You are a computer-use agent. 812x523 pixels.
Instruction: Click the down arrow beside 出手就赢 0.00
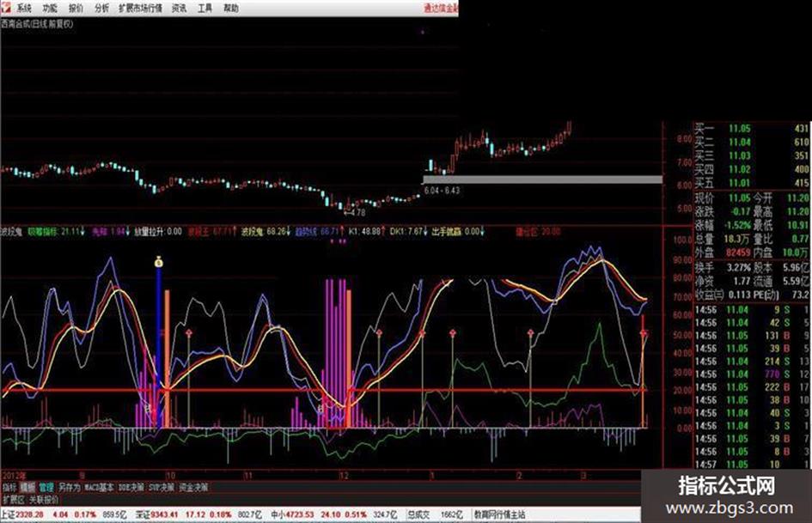tap(482, 232)
